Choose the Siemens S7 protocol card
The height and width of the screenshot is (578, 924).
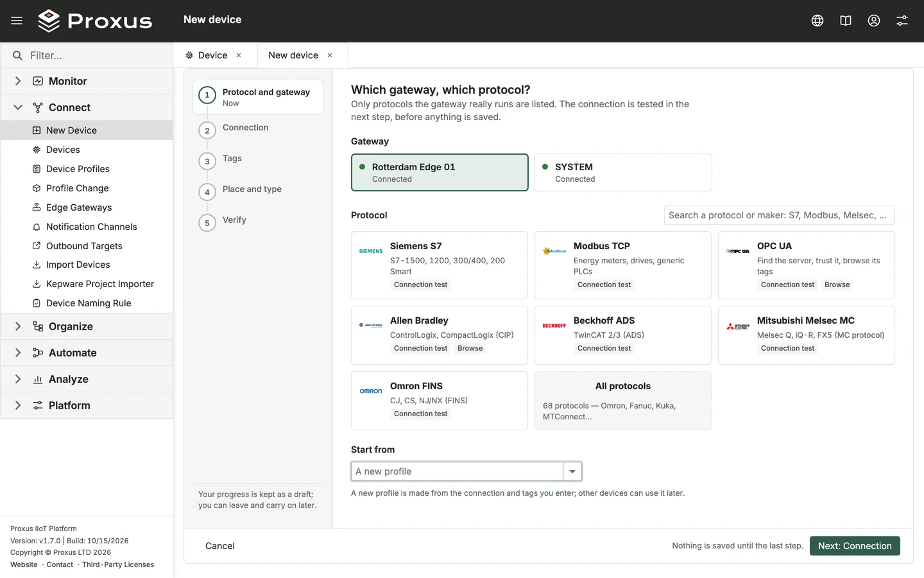tap(440, 265)
